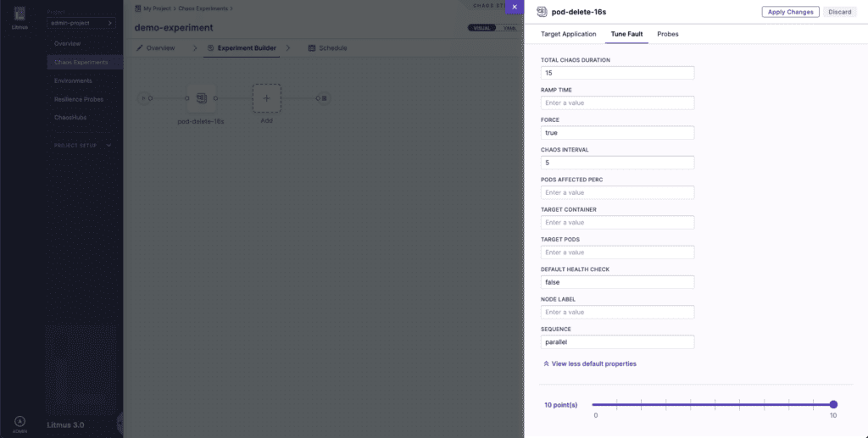Click the workflow start node icon
Viewport: 868px width, 438px height.
[x=142, y=98]
